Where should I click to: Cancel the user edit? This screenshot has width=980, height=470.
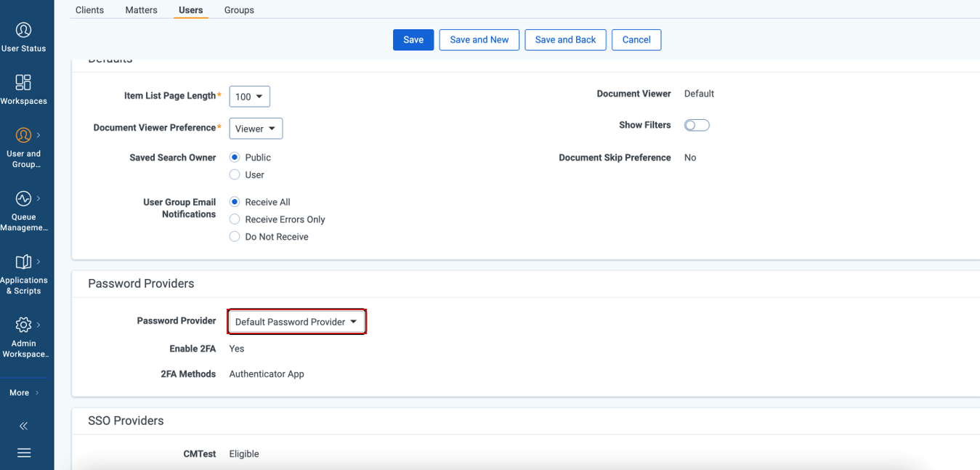point(636,40)
